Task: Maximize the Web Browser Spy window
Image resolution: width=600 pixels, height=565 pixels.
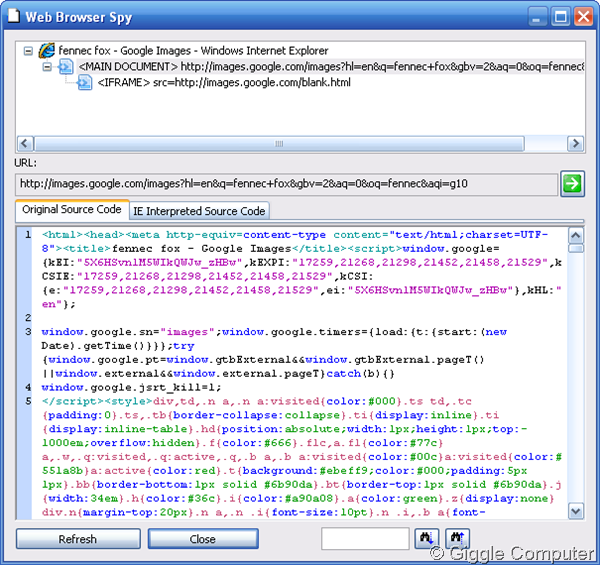Action: [561, 17]
